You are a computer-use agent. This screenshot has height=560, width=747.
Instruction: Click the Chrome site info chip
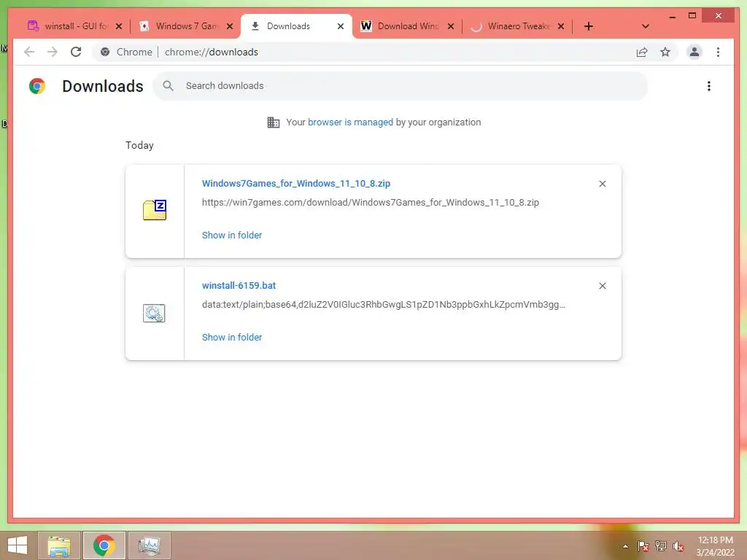click(126, 52)
